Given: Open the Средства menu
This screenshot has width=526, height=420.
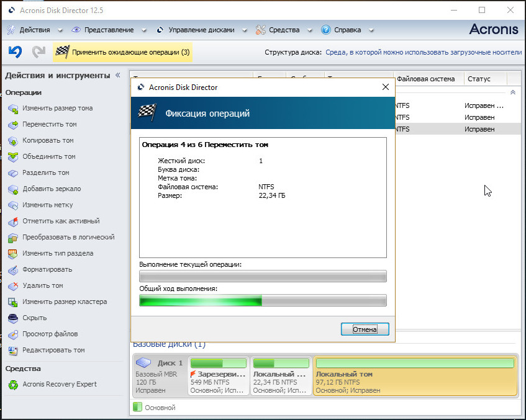Looking at the screenshot, I should click(284, 30).
